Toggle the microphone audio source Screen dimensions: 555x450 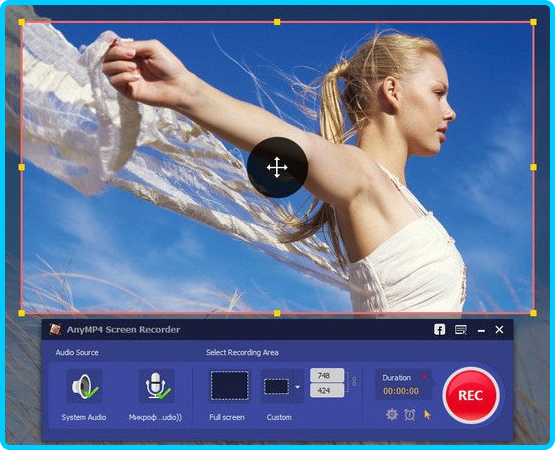pos(156,386)
